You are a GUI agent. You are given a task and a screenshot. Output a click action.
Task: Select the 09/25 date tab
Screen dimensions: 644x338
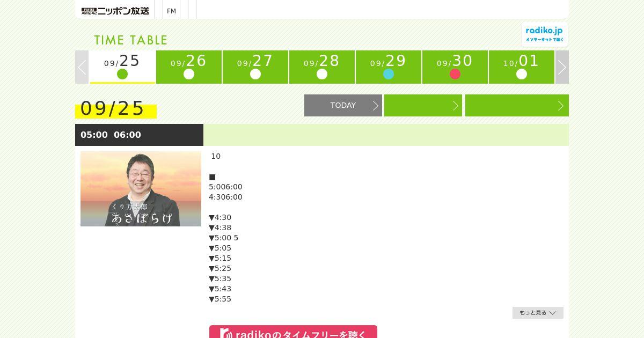coord(122,67)
